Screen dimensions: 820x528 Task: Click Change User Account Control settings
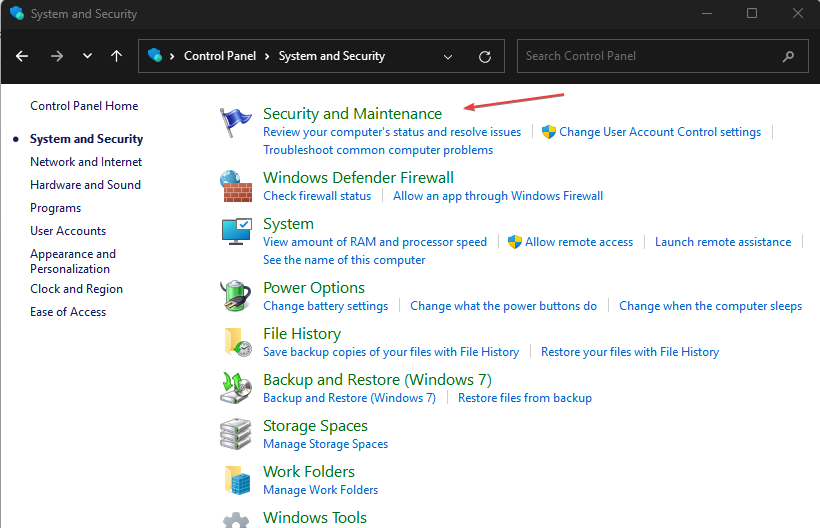pos(660,132)
